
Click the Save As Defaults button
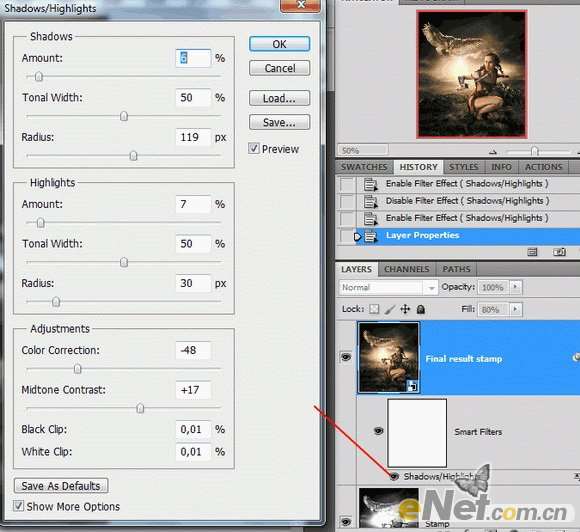coord(61,486)
